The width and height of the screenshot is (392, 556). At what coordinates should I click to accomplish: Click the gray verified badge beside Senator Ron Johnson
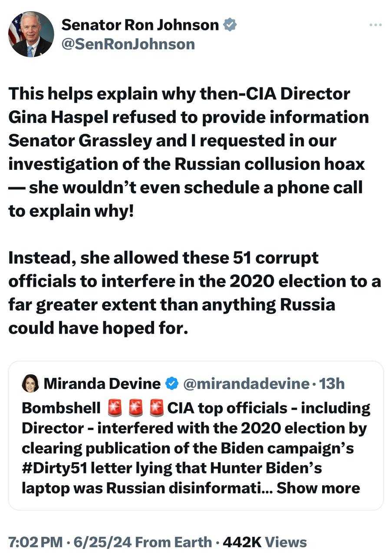coord(230,25)
